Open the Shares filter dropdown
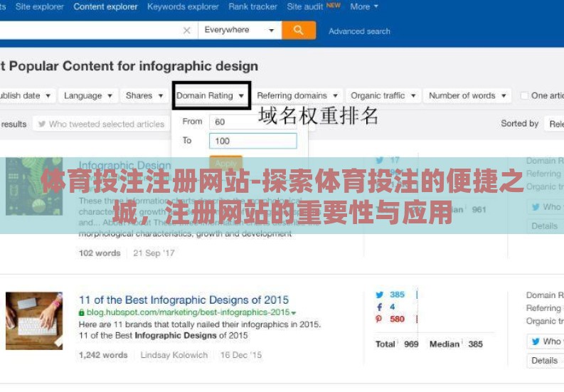Screen dimensions: 564x392 144,96
